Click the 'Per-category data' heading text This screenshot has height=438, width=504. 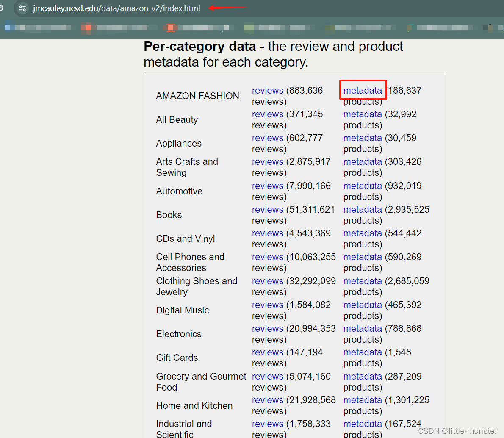[x=199, y=47]
